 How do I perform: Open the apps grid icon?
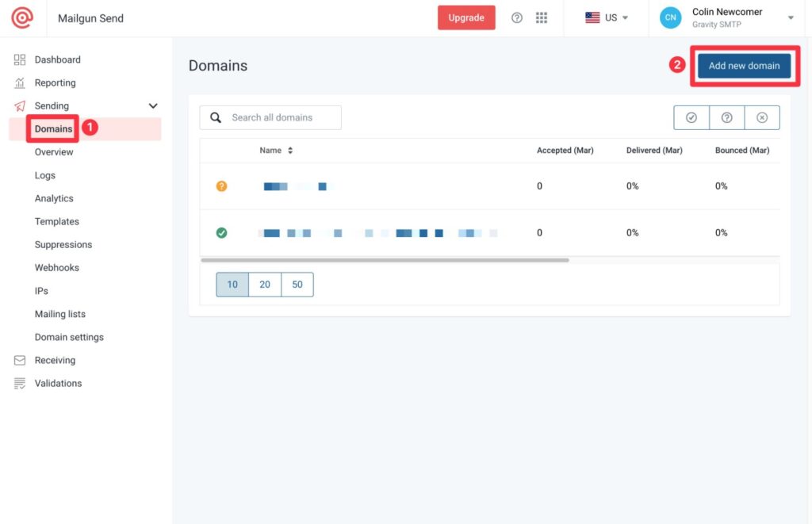click(x=542, y=17)
